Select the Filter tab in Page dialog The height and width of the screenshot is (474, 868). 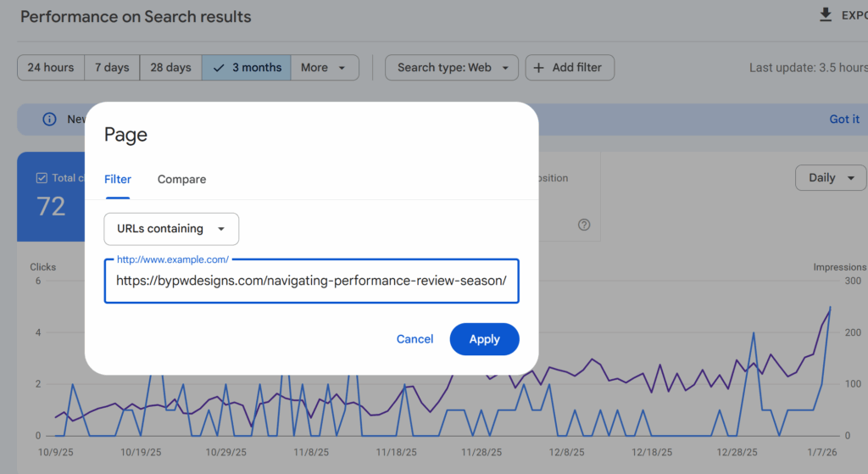tap(118, 179)
